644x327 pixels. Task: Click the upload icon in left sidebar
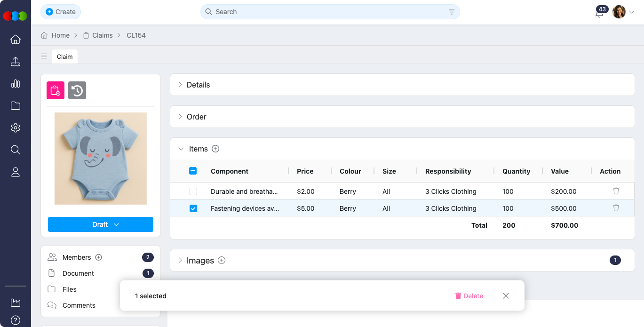point(16,62)
